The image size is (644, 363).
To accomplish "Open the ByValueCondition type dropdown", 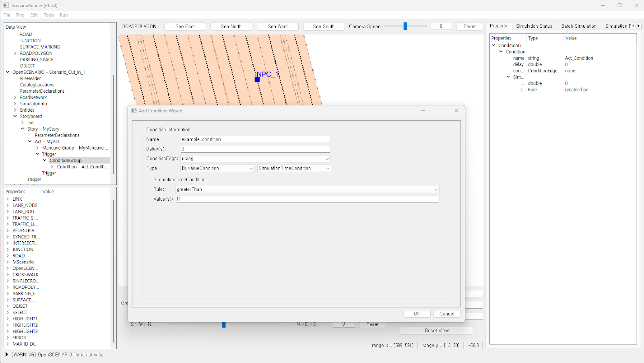I will pos(251,168).
